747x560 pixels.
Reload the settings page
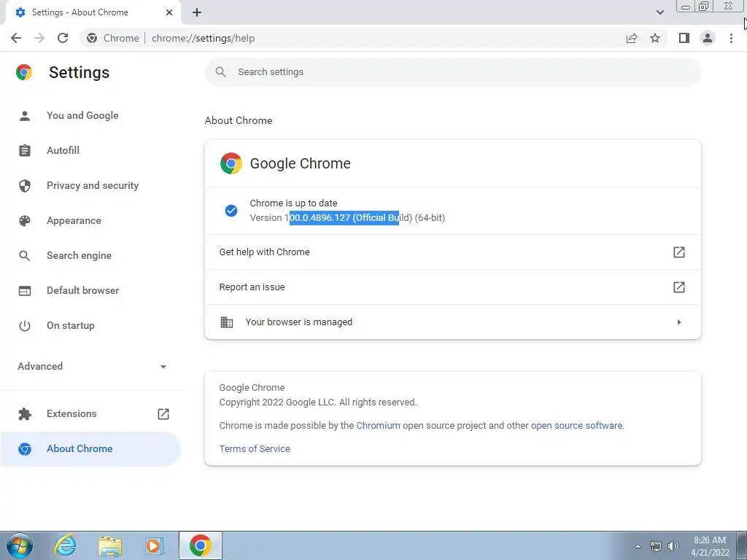63,38
